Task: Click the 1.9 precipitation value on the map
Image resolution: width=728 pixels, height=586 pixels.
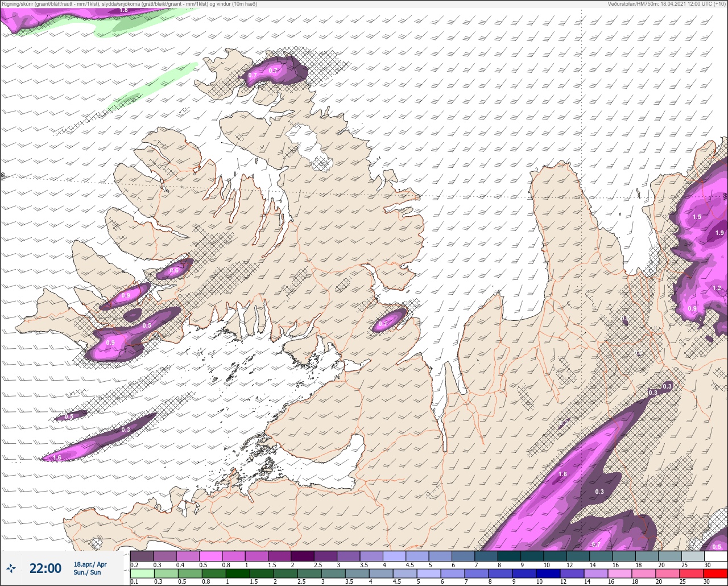Action: [719, 233]
